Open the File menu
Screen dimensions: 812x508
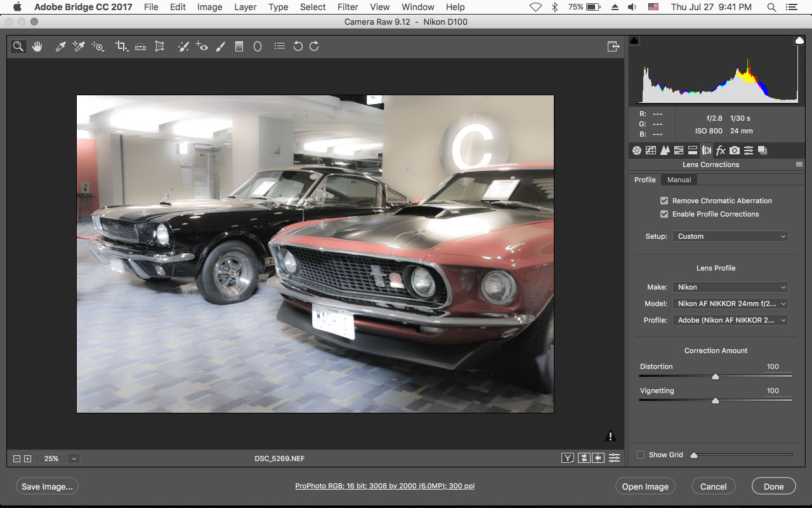pyautogui.click(x=151, y=7)
